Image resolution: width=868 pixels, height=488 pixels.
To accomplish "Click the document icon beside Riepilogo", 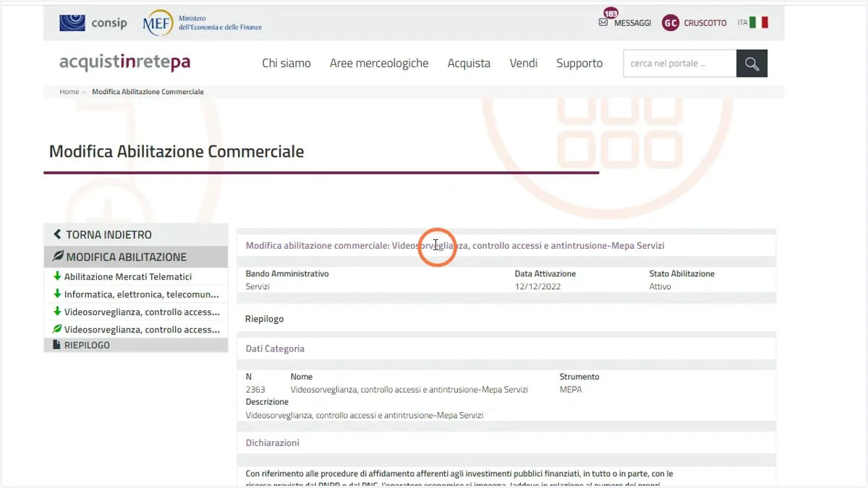I will click(57, 345).
